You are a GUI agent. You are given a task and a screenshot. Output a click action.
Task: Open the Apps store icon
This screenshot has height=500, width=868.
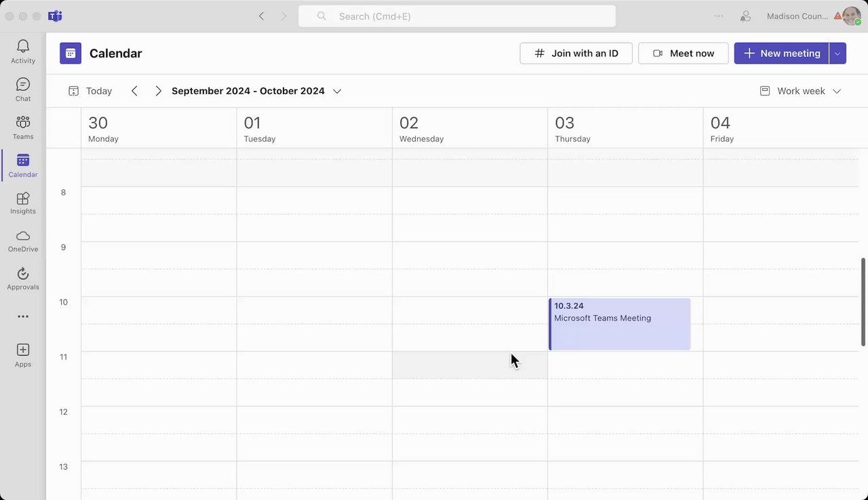point(23,354)
